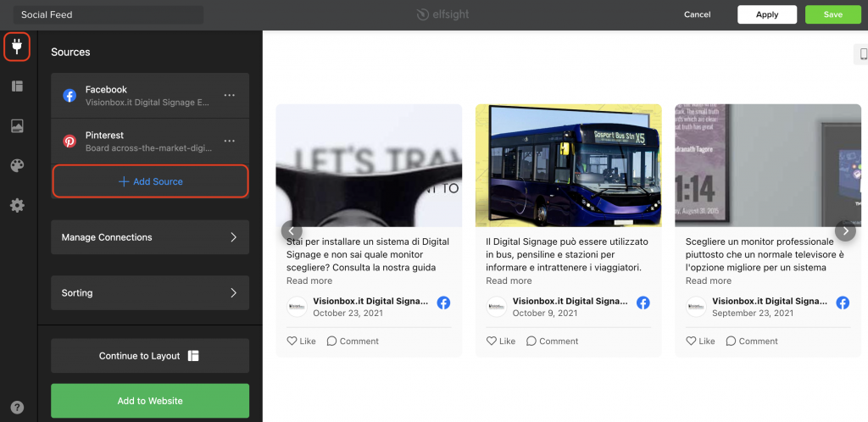
Task: Click Continue to Layout button
Action: pyautogui.click(x=150, y=356)
